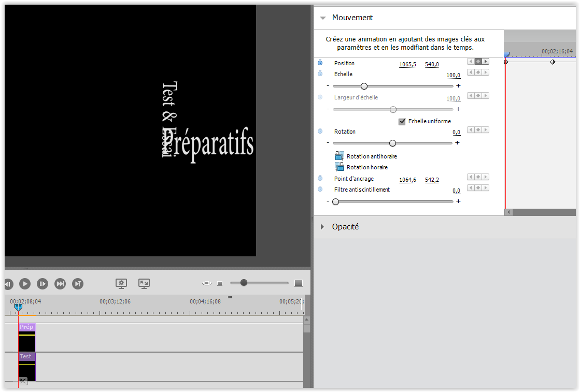Viewport: 580px width, 392px height.
Task: Click the Play button in the monitor
Action: (25, 284)
